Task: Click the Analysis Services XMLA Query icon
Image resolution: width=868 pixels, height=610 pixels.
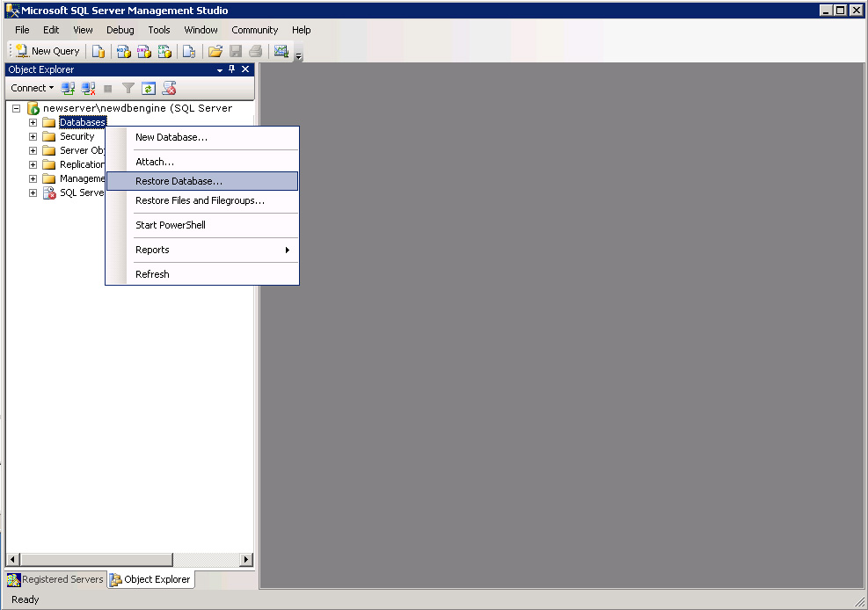Action: 164,52
